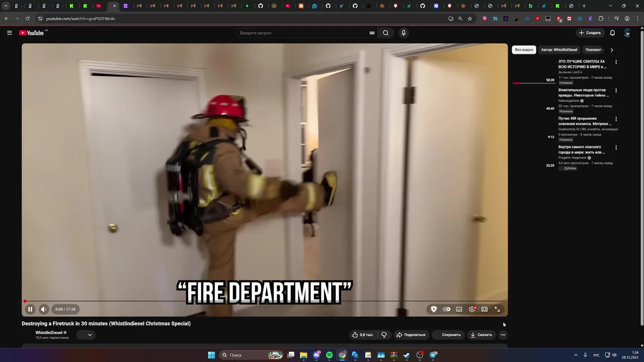
Task: Open player settings gear
Action: click(472, 309)
